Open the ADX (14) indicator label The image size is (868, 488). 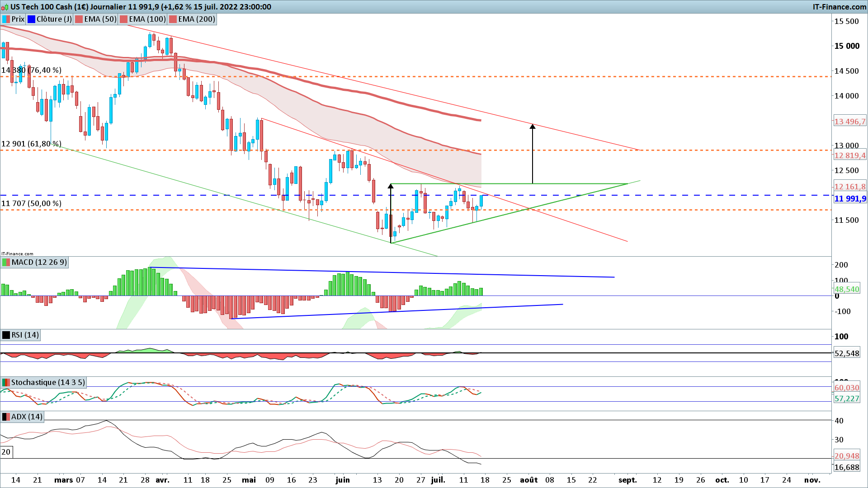point(27,417)
